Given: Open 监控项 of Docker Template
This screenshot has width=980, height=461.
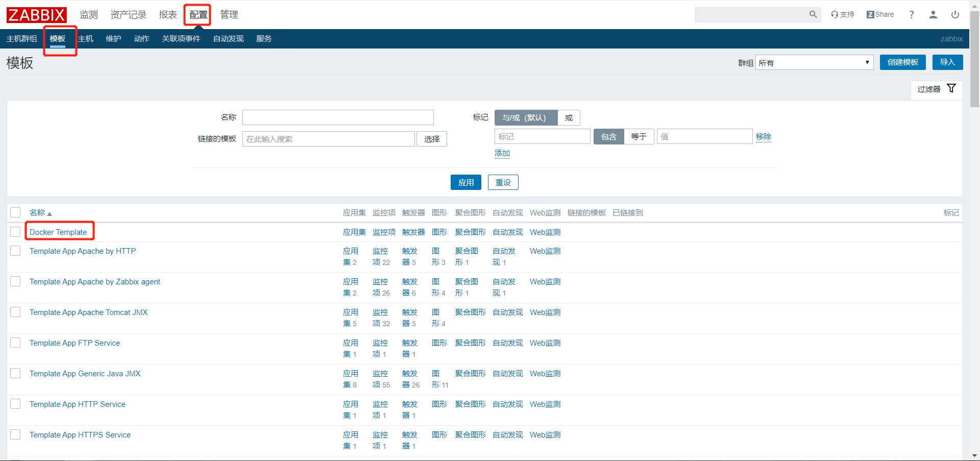Looking at the screenshot, I should [384, 232].
